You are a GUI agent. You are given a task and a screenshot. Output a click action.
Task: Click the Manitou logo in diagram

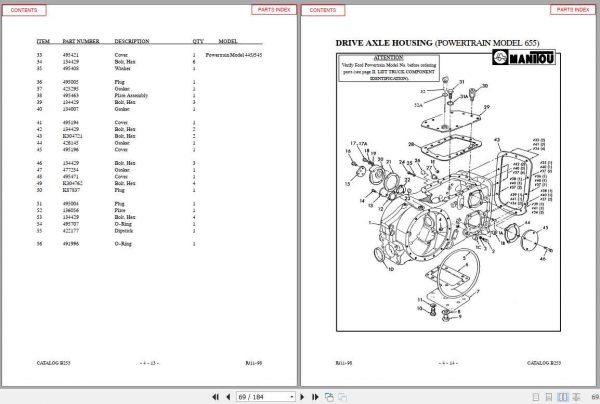[x=524, y=57]
